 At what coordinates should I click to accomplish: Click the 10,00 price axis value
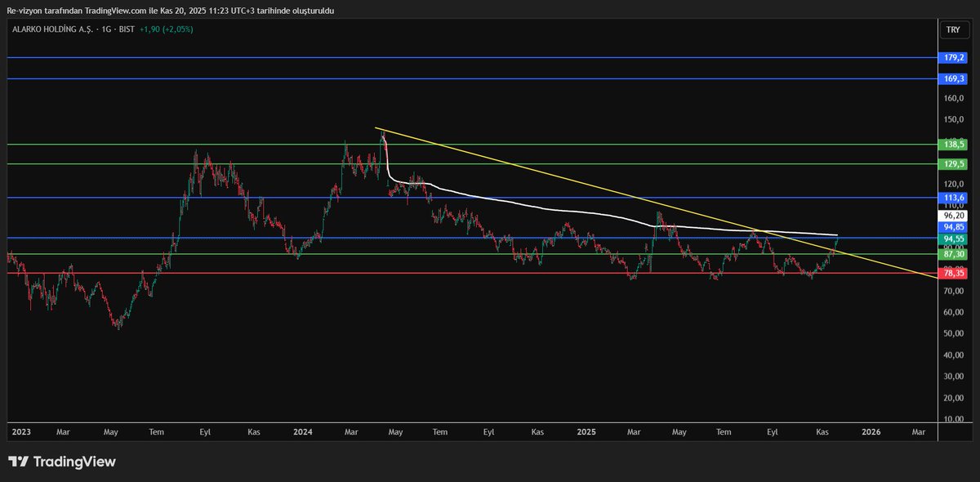coord(954,419)
